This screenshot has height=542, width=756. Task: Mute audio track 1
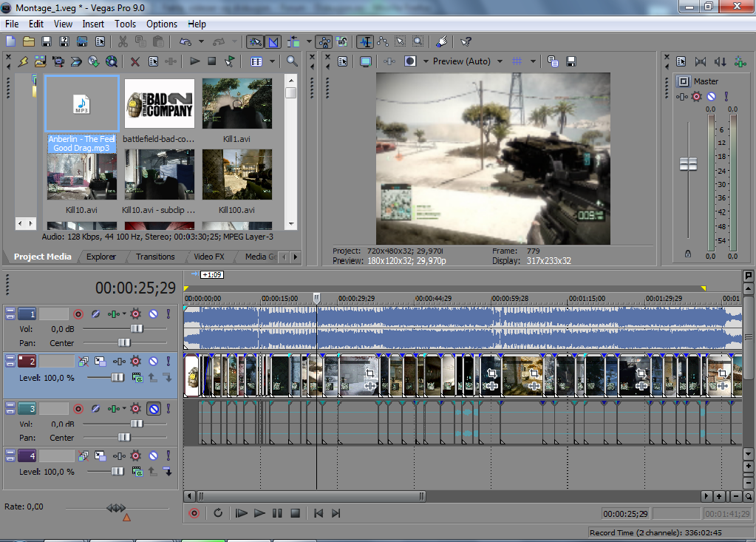point(153,314)
